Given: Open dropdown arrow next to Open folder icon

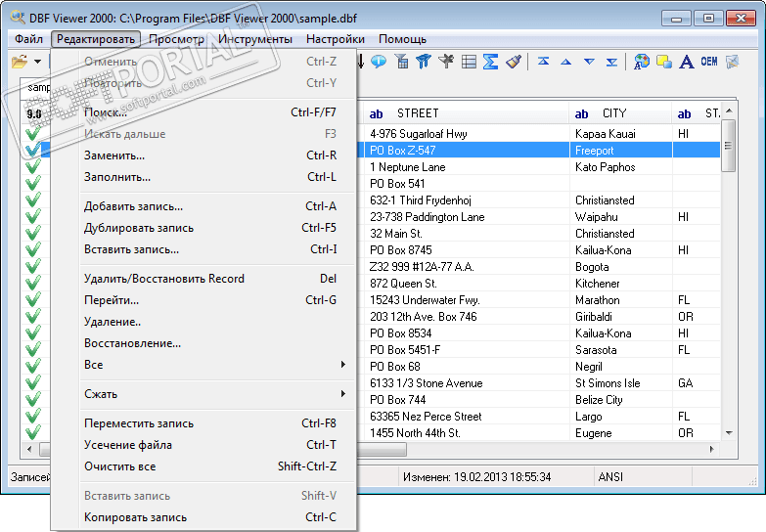Looking at the screenshot, I should (37, 62).
